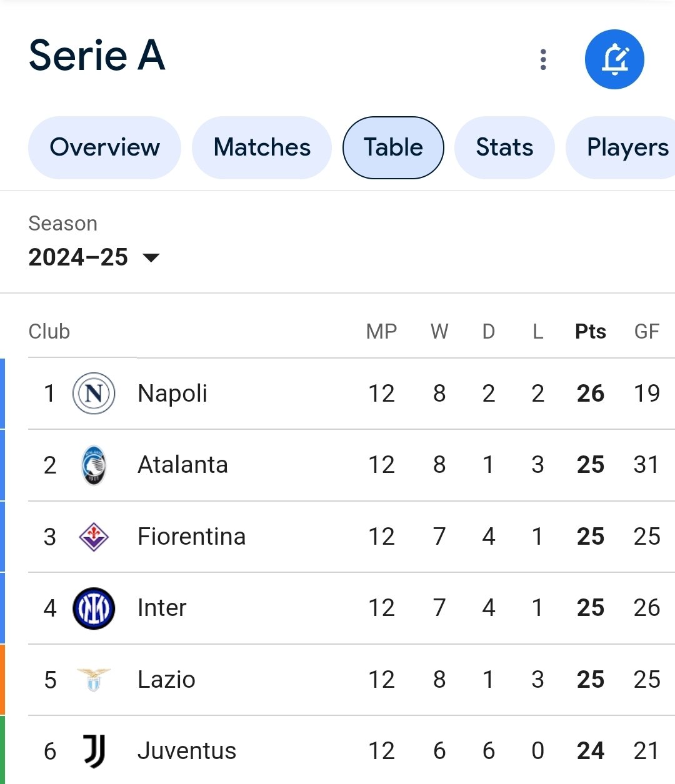Click the Season dropdown arrow

click(x=151, y=257)
